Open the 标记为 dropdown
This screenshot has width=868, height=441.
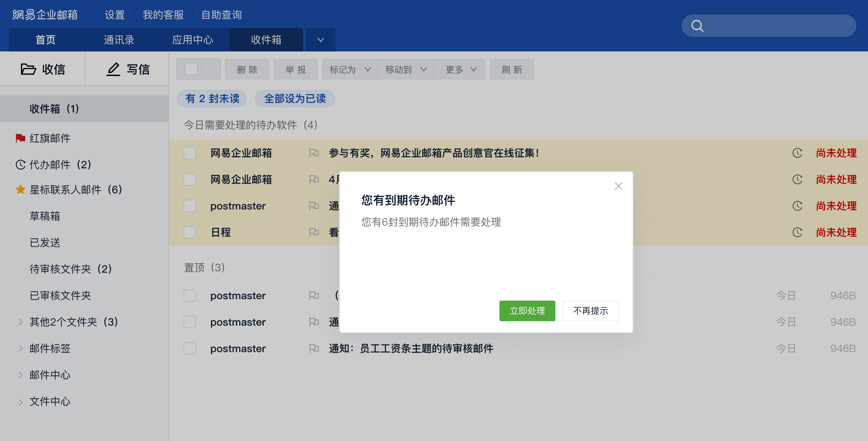coord(349,69)
